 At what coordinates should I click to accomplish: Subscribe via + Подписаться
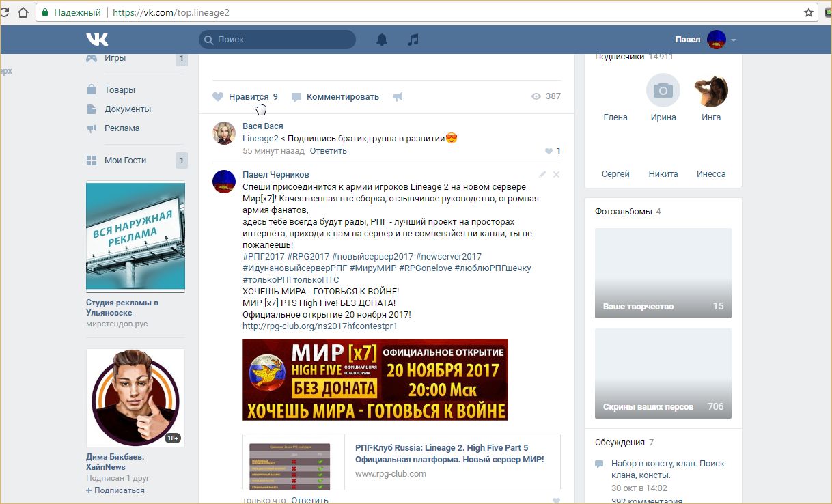pyautogui.click(x=115, y=490)
